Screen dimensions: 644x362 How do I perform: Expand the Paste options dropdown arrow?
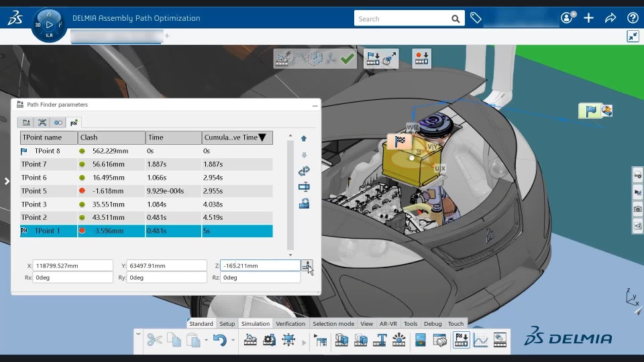(206, 341)
